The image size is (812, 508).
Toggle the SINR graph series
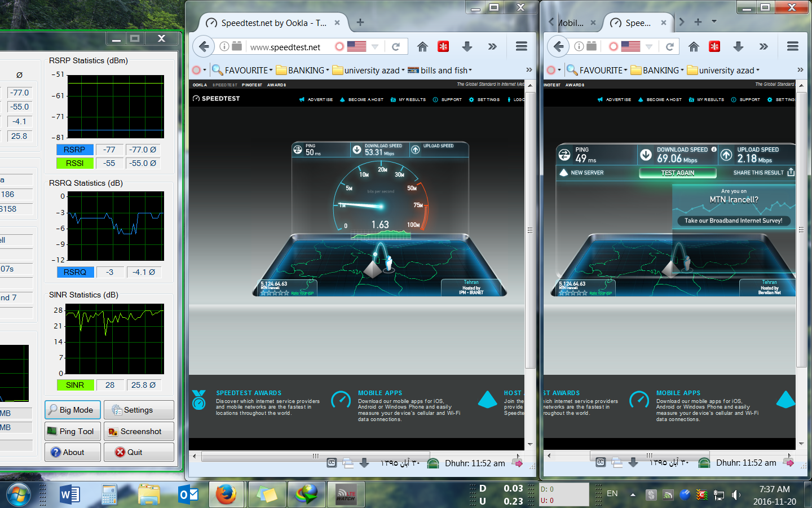click(x=74, y=385)
